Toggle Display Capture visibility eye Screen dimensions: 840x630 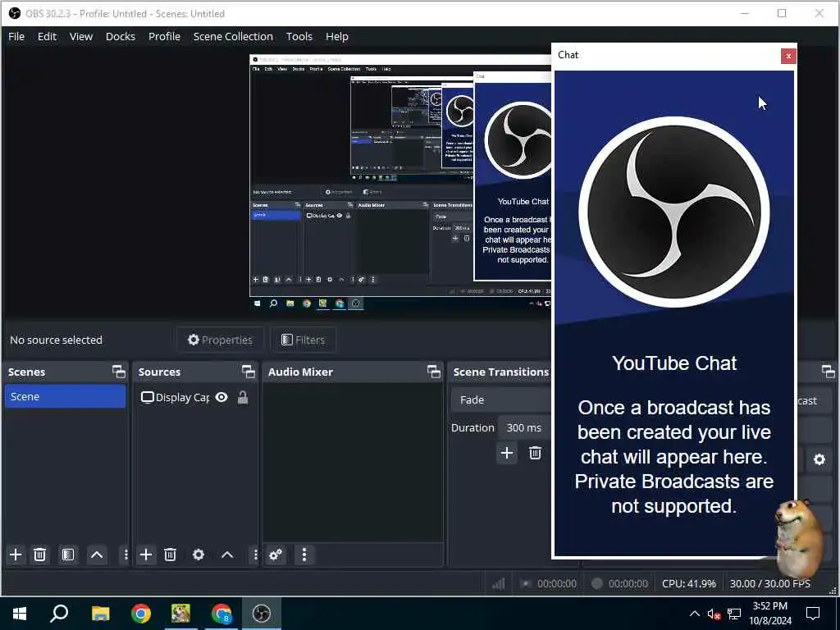[221, 397]
